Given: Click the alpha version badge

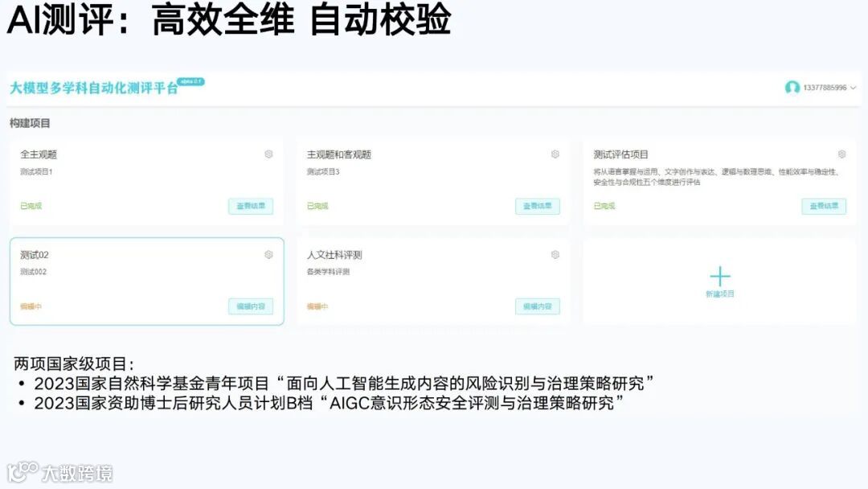Looking at the screenshot, I should click(x=191, y=81).
